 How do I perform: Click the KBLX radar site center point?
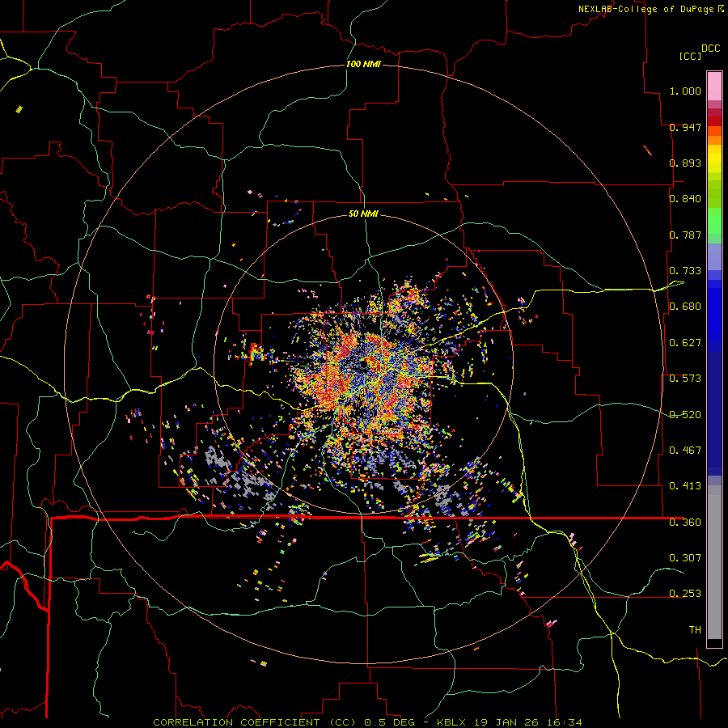point(363,365)
